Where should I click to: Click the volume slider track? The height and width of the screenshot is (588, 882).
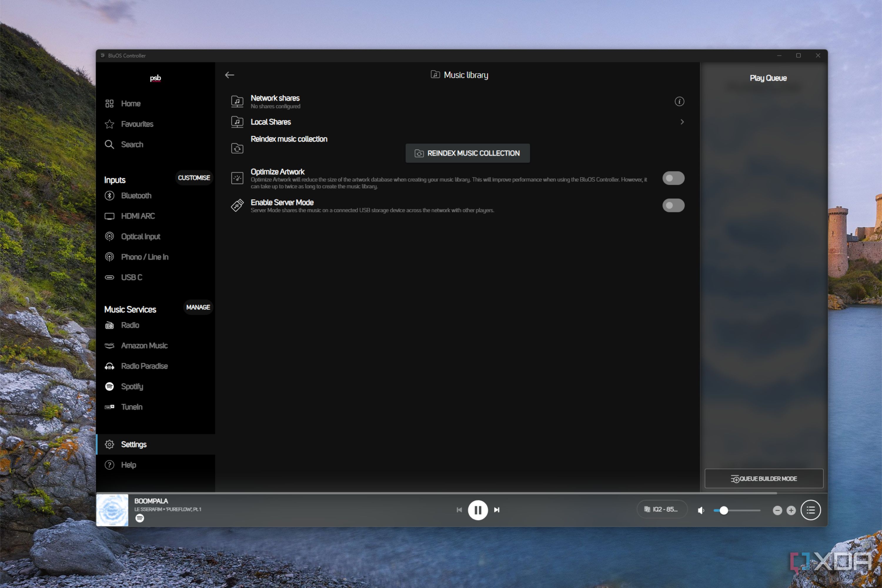pos(737,510)
